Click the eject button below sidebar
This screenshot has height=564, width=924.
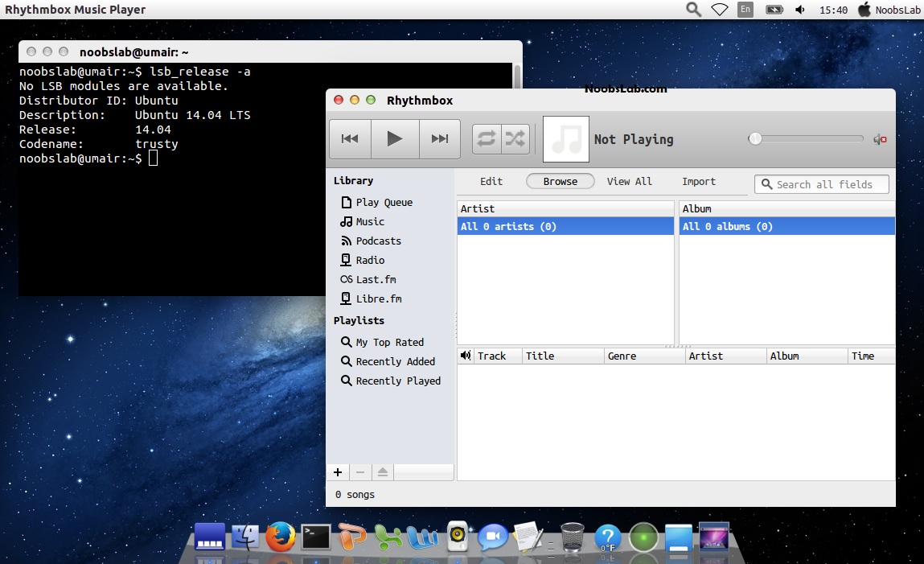coord(383,472)
